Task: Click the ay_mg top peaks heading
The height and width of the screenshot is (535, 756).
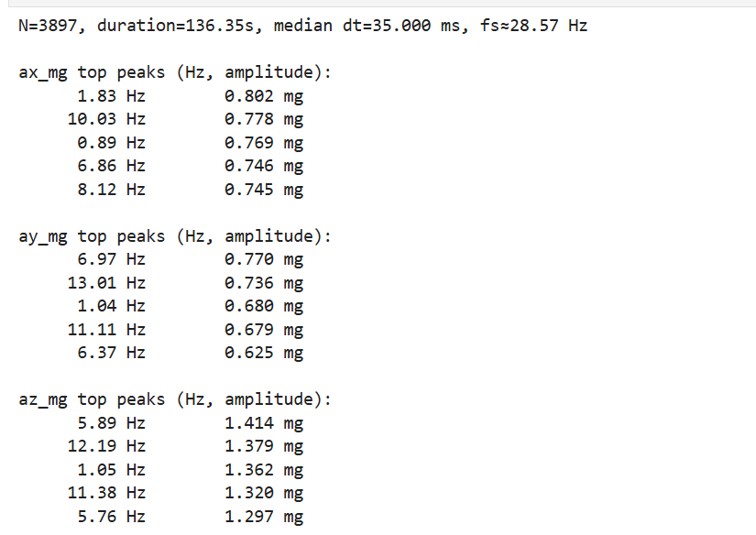Action: (175, 236)
